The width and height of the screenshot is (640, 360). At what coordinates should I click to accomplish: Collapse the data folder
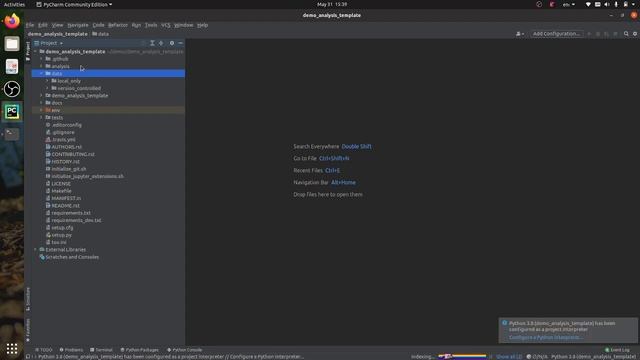pos(42,73)
